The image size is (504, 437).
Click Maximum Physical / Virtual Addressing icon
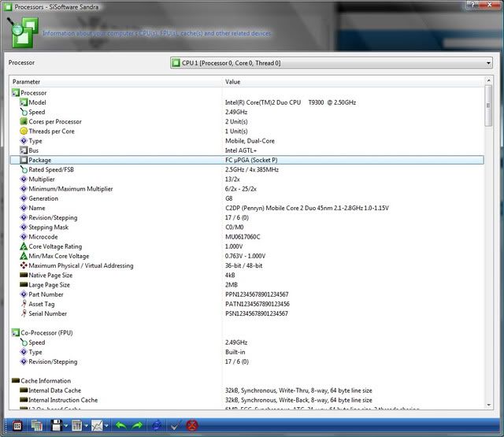click(x=24, y=265)
